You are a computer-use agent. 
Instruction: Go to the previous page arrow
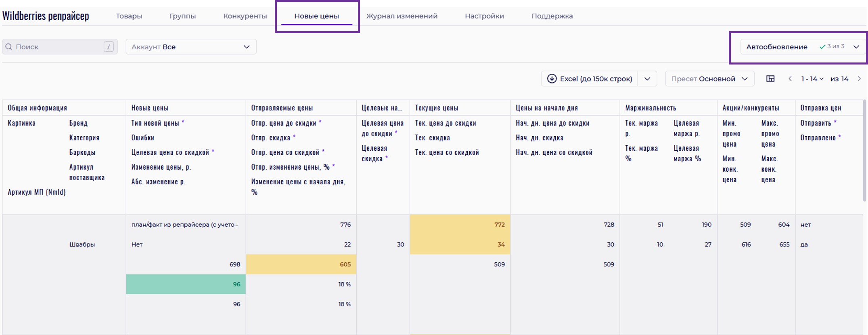click(790, 79)
